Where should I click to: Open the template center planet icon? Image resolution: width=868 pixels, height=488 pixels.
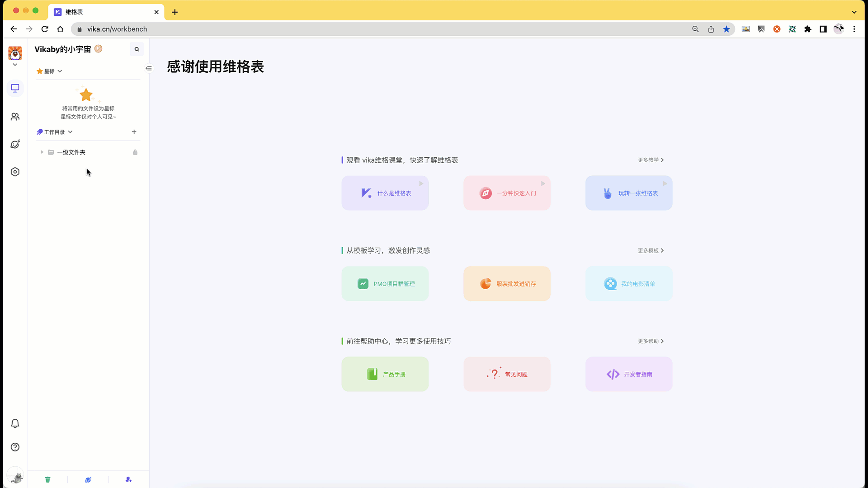click(15, 144)
